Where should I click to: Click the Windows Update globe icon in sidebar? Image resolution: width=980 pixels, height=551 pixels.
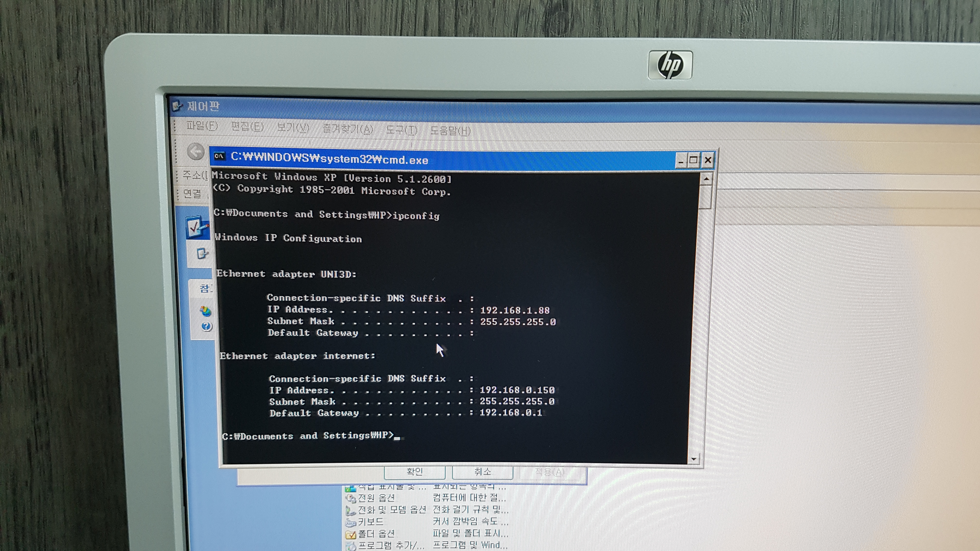tap(205, 311)
